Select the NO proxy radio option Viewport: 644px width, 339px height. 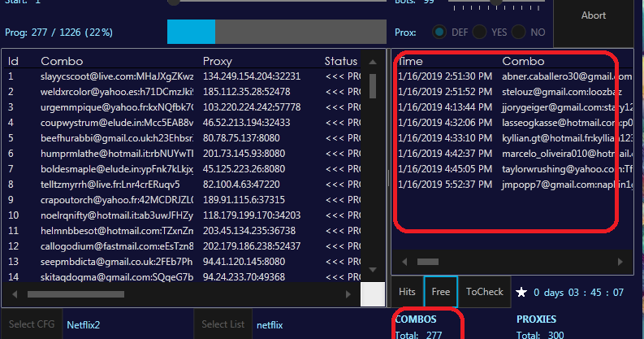click(518, 32)
